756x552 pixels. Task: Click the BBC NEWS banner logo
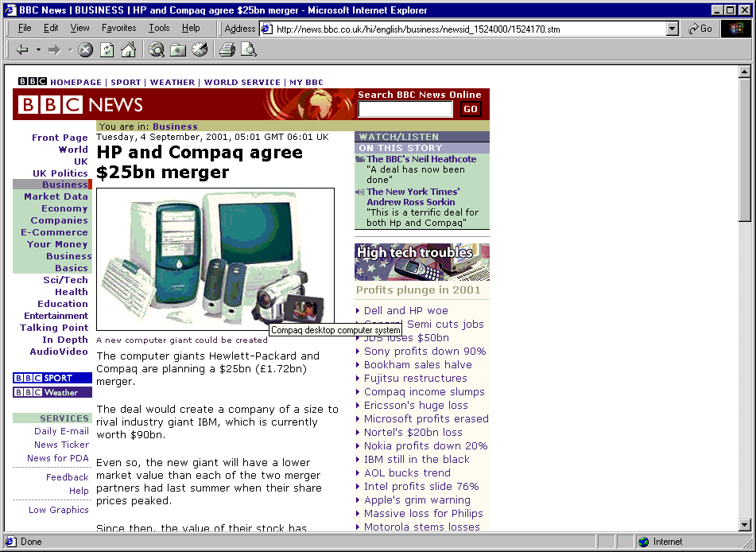tap(80, 105)
